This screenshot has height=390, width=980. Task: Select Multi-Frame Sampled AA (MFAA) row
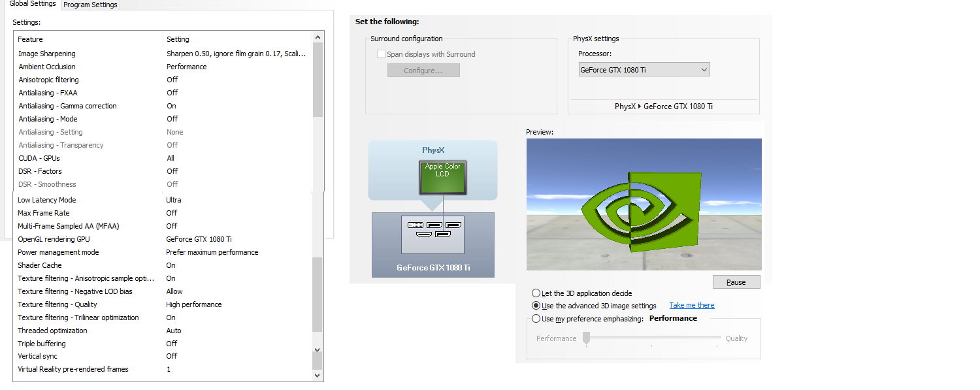pyautogui.click(x=163, y=226)
